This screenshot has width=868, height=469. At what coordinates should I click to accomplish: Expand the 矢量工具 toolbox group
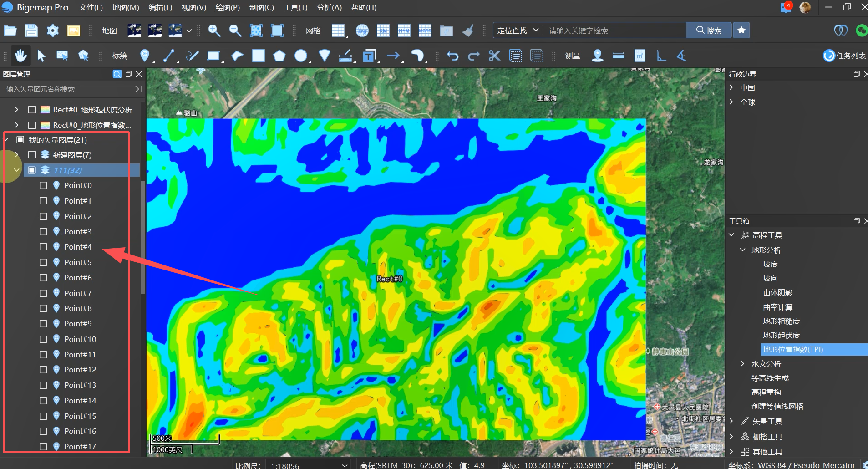pos(731,421)
